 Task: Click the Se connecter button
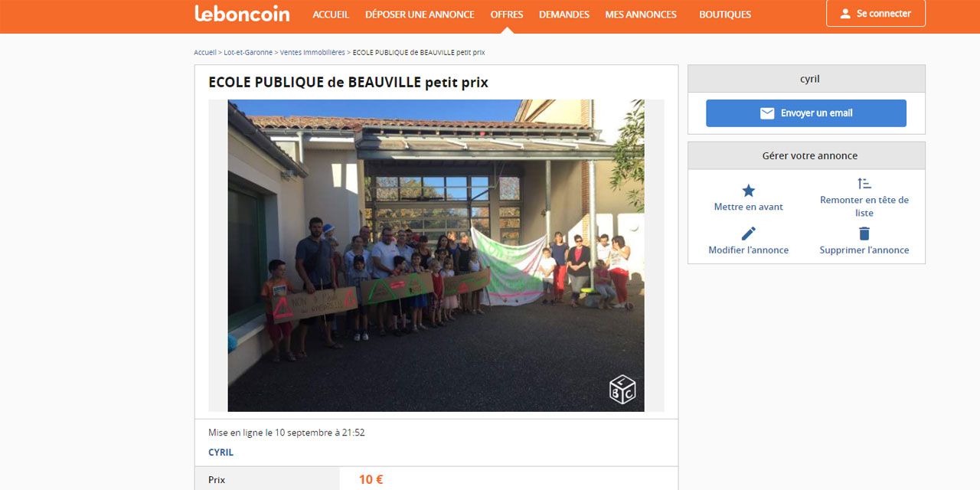(876, 14)
